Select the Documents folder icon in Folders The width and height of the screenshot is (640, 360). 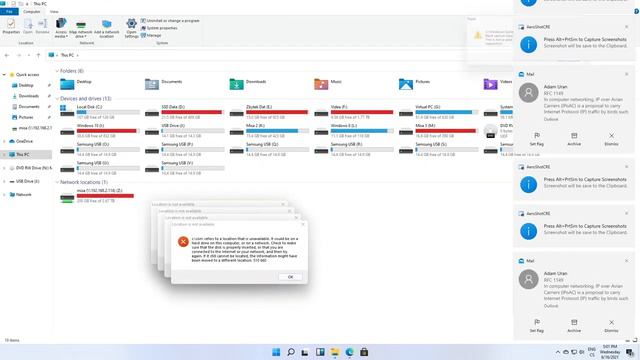152,84
